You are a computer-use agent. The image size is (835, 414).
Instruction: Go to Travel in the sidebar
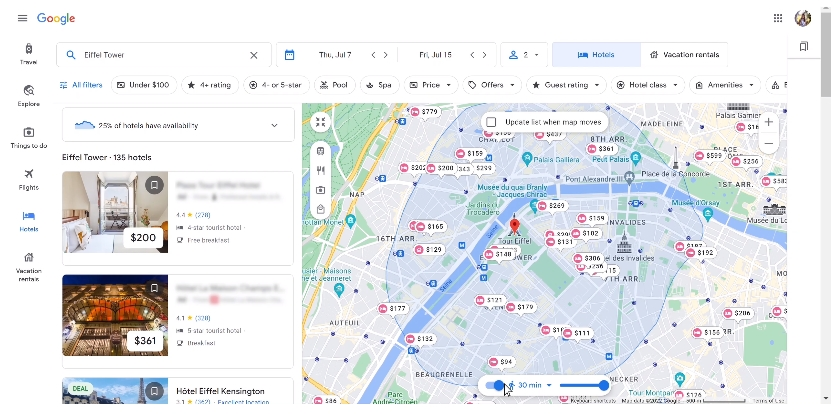pyautogui.click(x=28, y=54)
